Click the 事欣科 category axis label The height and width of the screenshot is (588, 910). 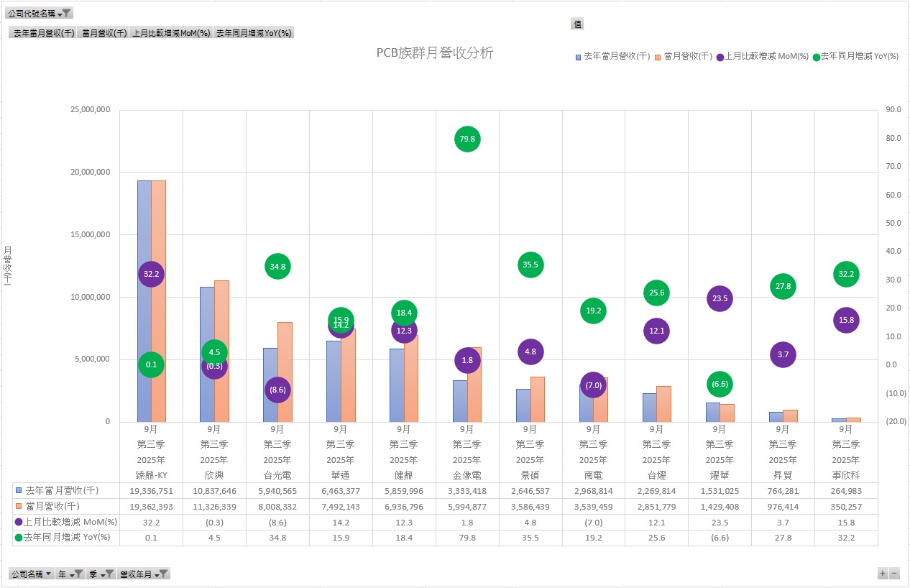[846, 475]
